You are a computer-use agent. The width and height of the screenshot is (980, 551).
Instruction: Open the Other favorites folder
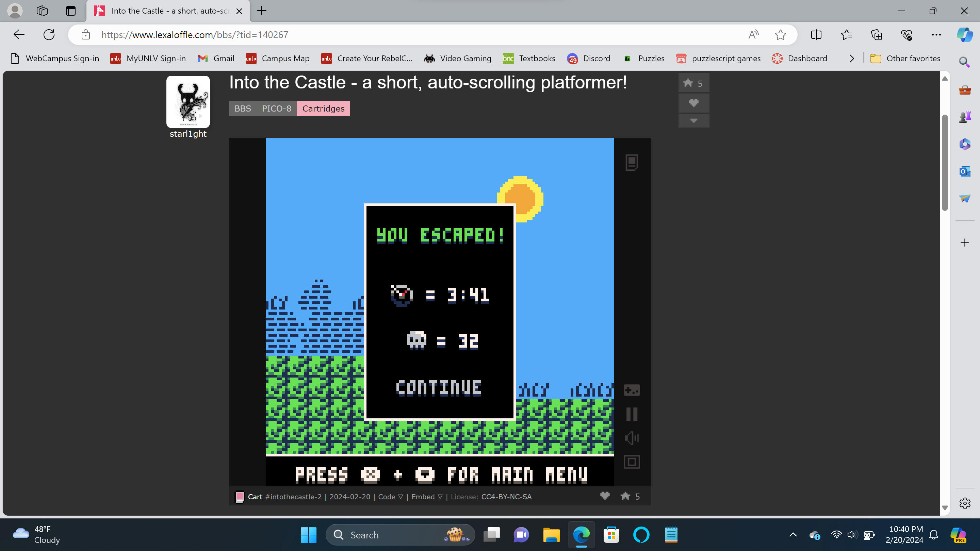pyautogui.click(x=905, y=58)
